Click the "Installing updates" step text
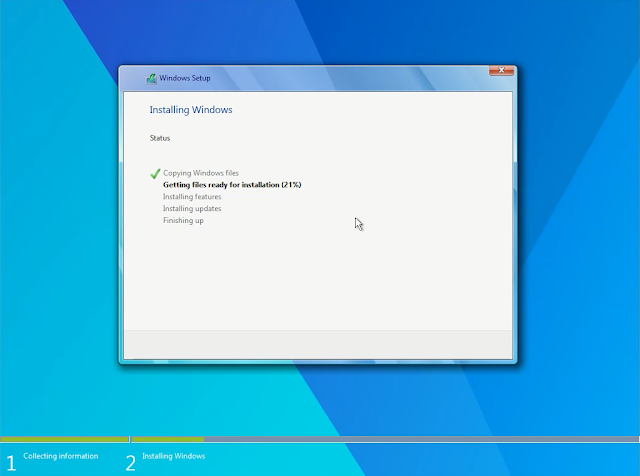This screenshot has width=640, height=476. coord(192,209)
